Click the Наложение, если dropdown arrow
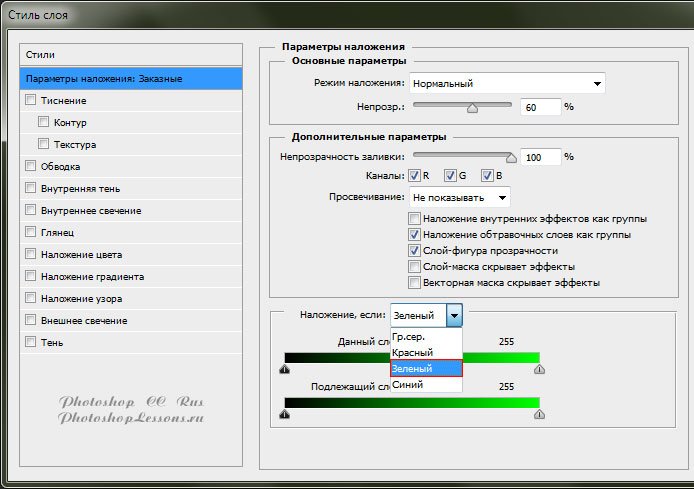Viewport: 694px width, 489px height. [x=454, y=315]
